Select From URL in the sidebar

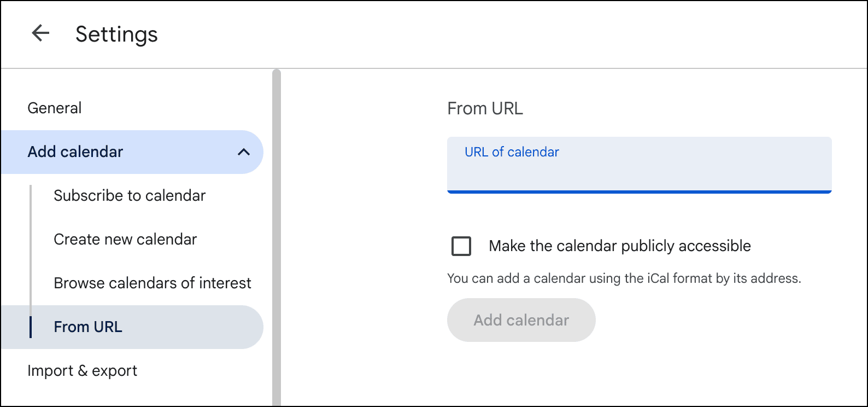click(88, 327)
